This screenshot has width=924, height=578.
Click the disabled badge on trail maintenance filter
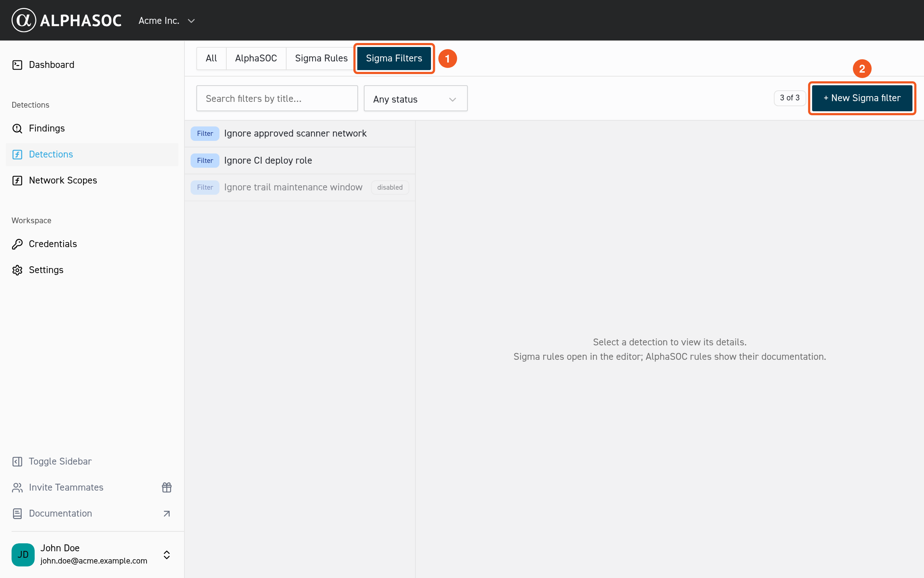[390, 187]
